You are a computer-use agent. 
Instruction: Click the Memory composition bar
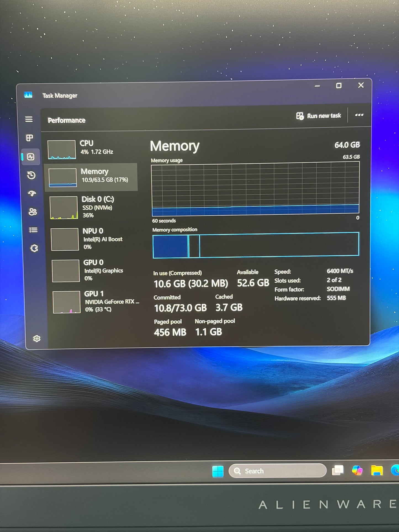[x=256, y=245]
